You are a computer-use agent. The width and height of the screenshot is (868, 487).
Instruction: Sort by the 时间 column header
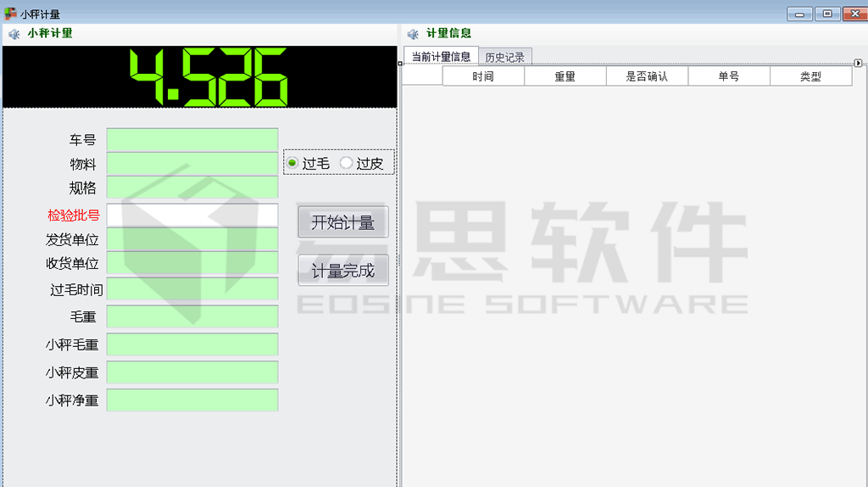tap(483, 76)
